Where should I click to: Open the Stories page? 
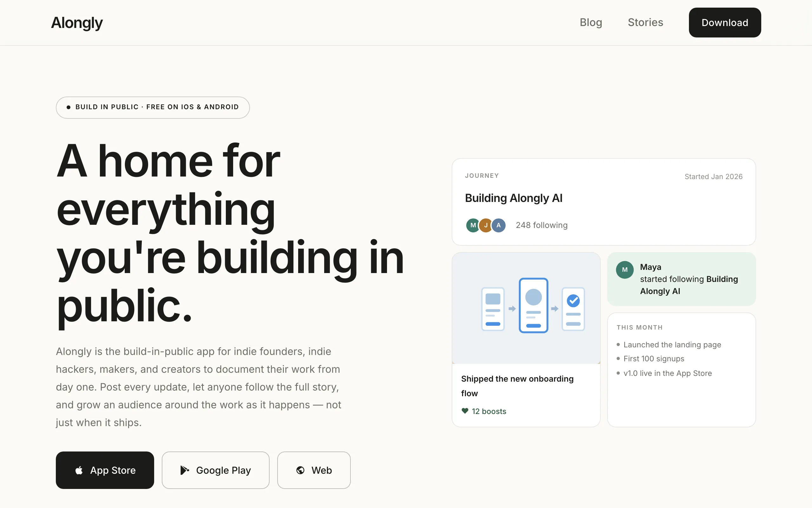[645, 23]
